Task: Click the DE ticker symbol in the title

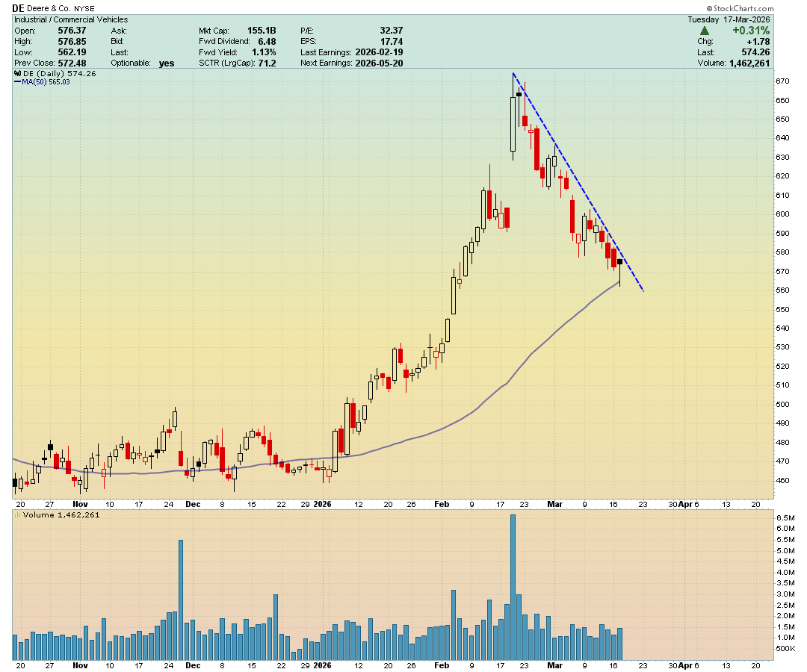Action: (x=18, y=8)
